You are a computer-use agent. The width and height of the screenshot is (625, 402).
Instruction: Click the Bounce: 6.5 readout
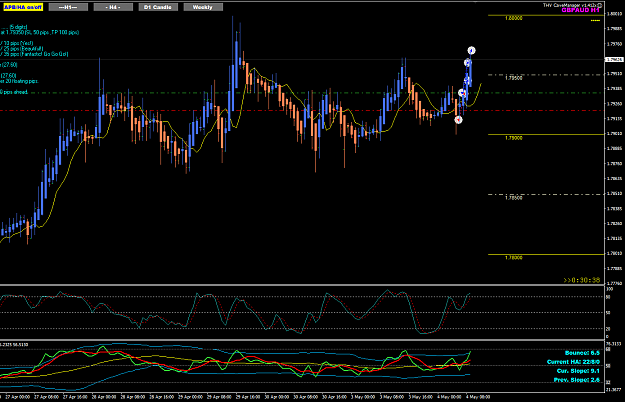[x=582, y=353]
